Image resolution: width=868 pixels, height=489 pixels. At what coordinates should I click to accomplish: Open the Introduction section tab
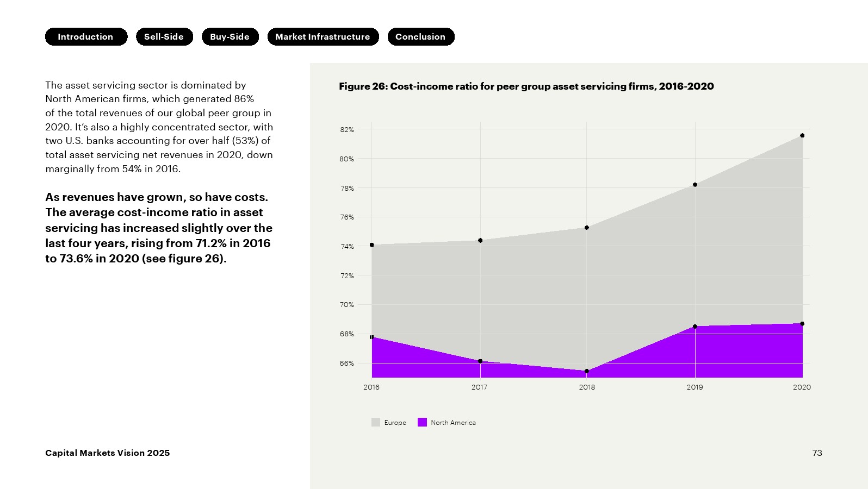pyautogui.click(x=86, y=37)
